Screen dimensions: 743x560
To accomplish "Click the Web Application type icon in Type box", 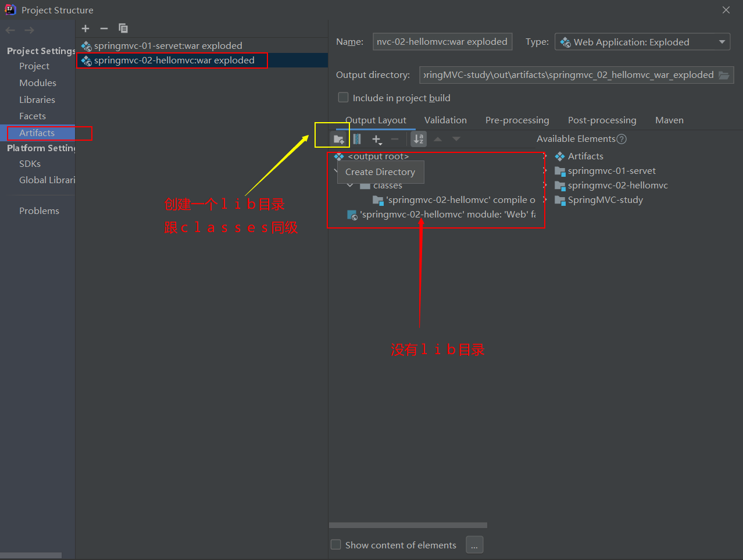I will 565,42.
